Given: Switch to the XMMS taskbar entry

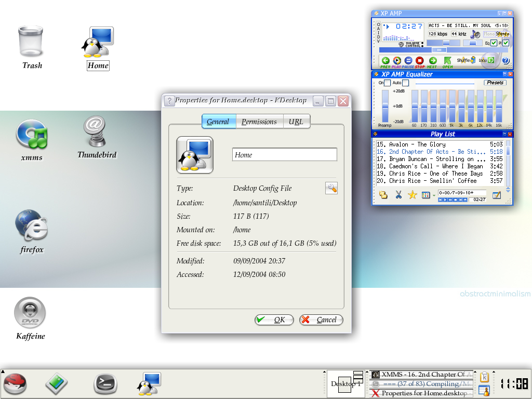Looking at the screenshot, I should pyautogui.click(x=421, y=375).
